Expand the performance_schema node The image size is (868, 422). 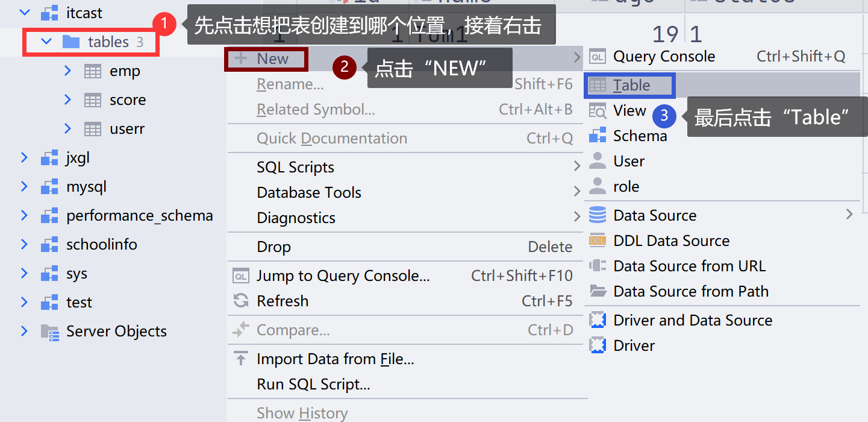coord(24,215)
